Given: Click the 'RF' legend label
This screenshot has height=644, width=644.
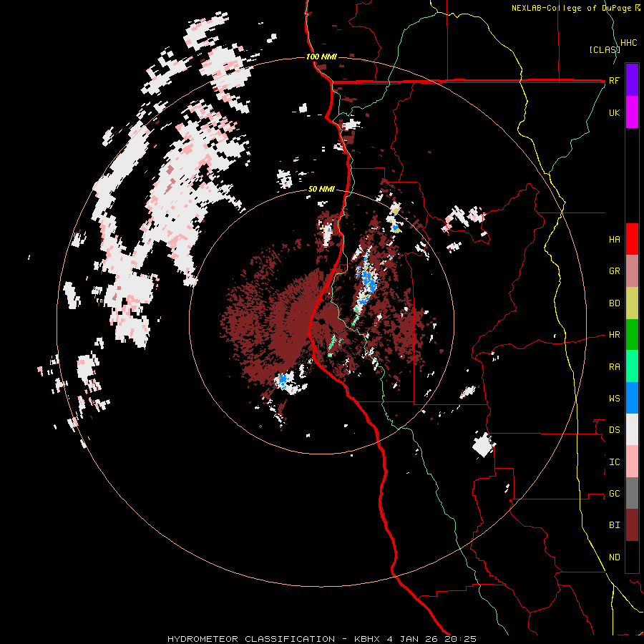Looking at the screenshot, I should click(x=614, y=80).
